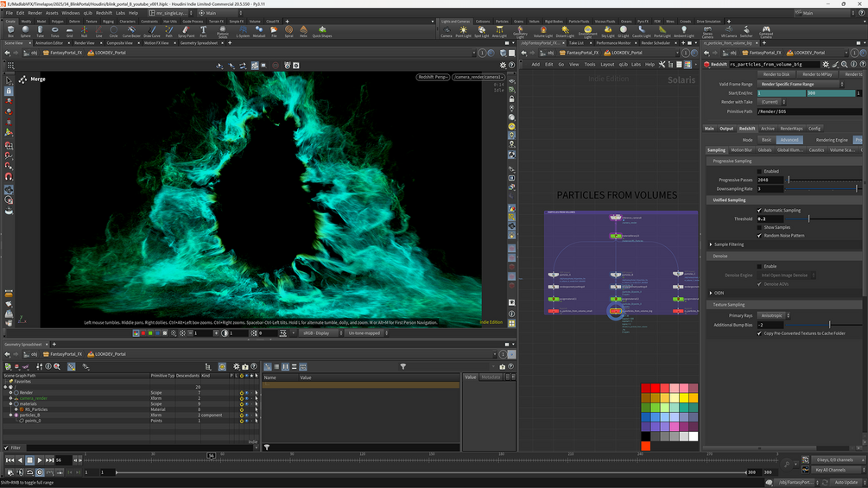The height and width of the screenshot is (488, 868).
Task: Add a Point Light from shelf
Action: [x=463, y=31]
